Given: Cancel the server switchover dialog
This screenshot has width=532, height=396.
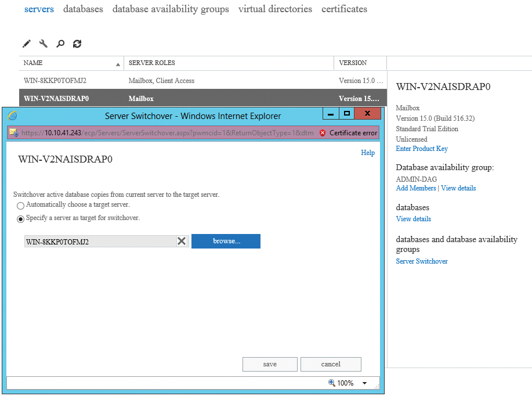Looking at the screenshot, I should (x=331, y=364).
